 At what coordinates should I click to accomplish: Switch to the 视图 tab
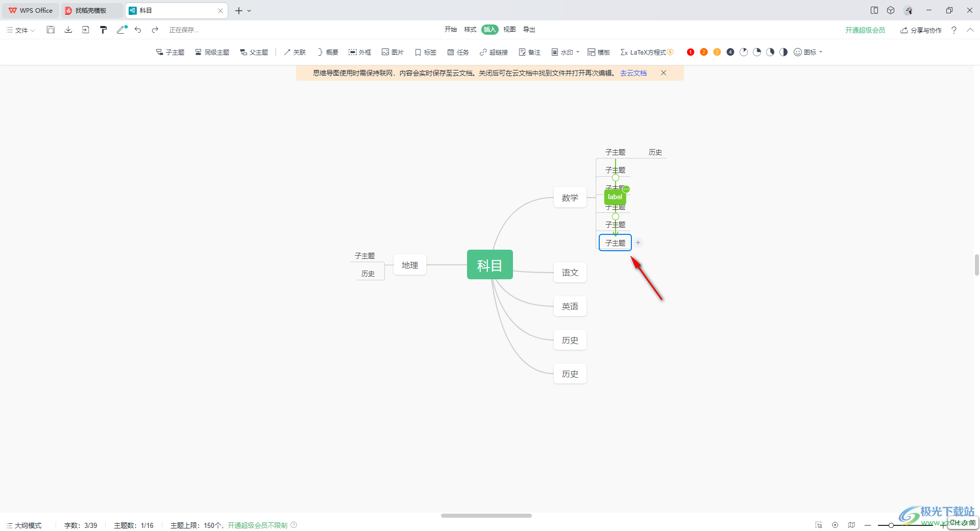[x=509, y=30]
